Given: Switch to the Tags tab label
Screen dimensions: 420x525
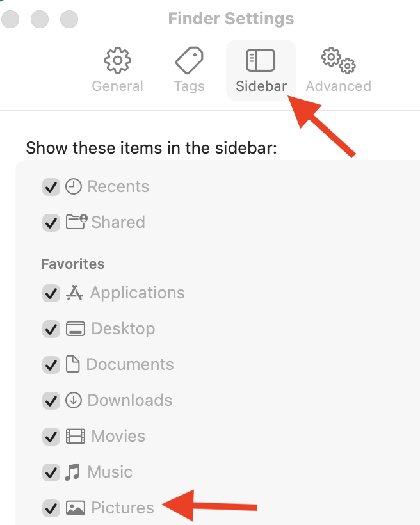Looking at the screenshot, I should pos(189,86).
